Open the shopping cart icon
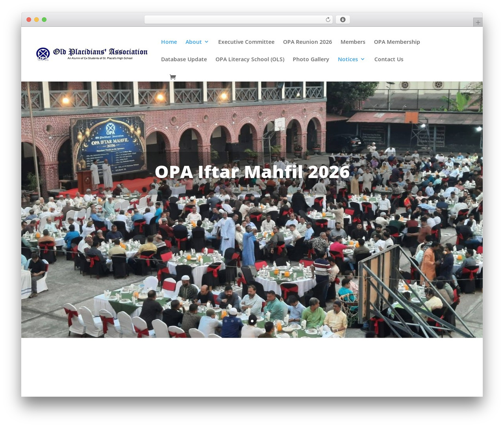504x427 pixels. (172, 77)
